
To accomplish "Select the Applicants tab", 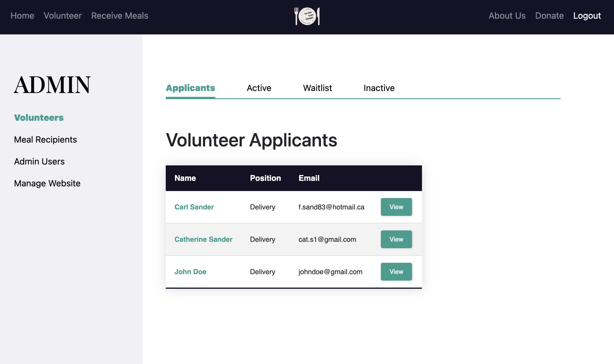I will (190, 88).
